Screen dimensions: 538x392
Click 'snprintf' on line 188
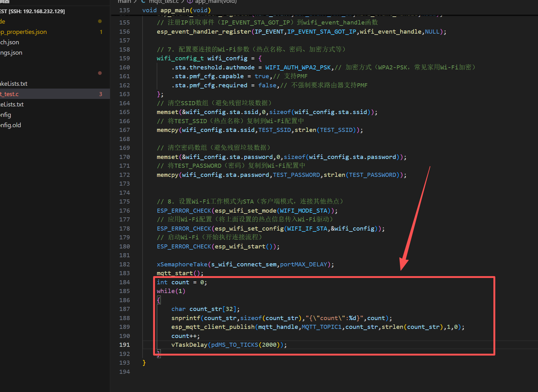click(x=186, y=318)
